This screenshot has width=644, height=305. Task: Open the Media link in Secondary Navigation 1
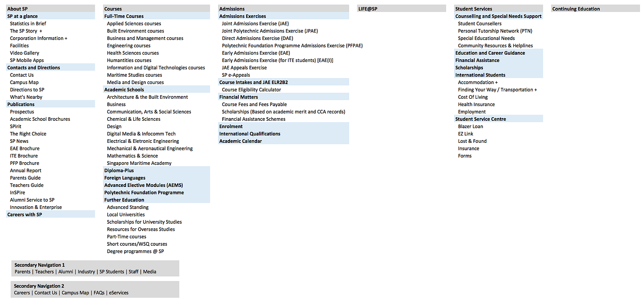point(149,271)
